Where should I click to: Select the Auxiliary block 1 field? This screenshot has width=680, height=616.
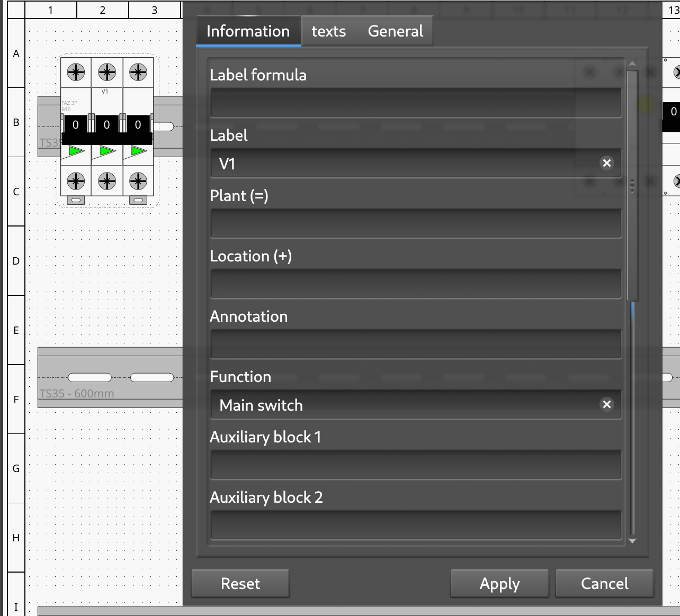416,465
